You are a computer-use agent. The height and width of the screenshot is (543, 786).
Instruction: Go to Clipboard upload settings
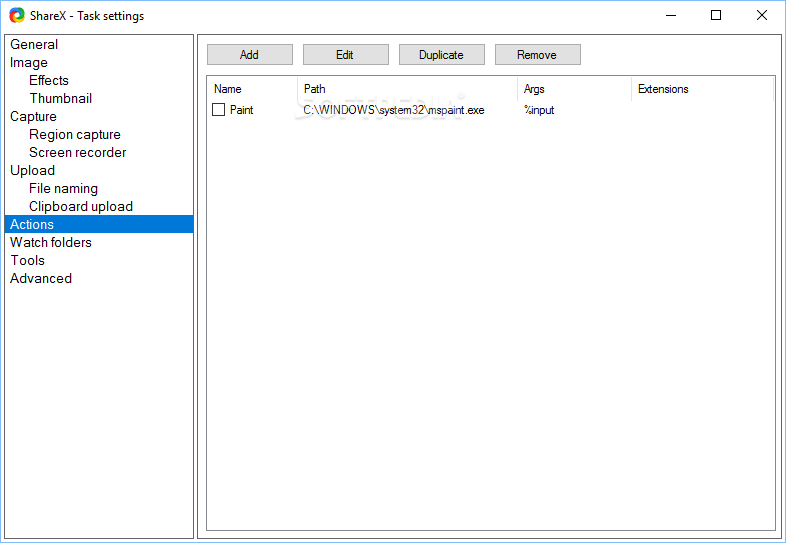click(81, 207)
